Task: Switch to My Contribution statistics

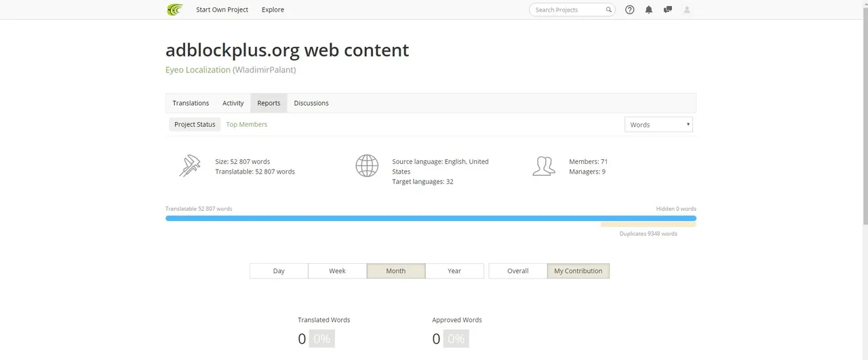Action: (578, 271)
